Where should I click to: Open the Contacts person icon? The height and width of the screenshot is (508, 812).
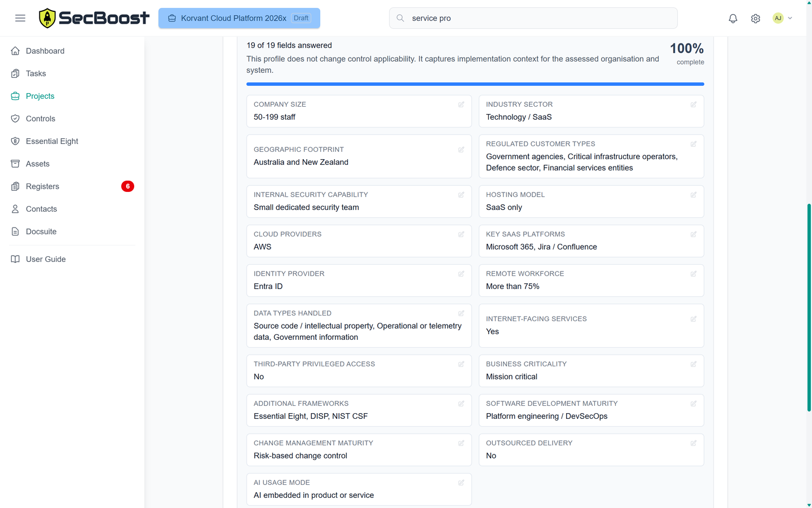coord(15,209)
